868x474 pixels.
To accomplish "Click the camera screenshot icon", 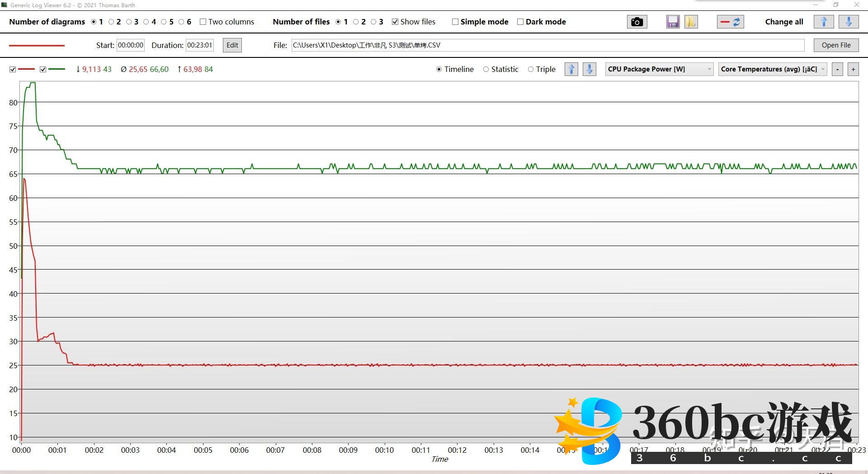I will [x=637, y=22].
